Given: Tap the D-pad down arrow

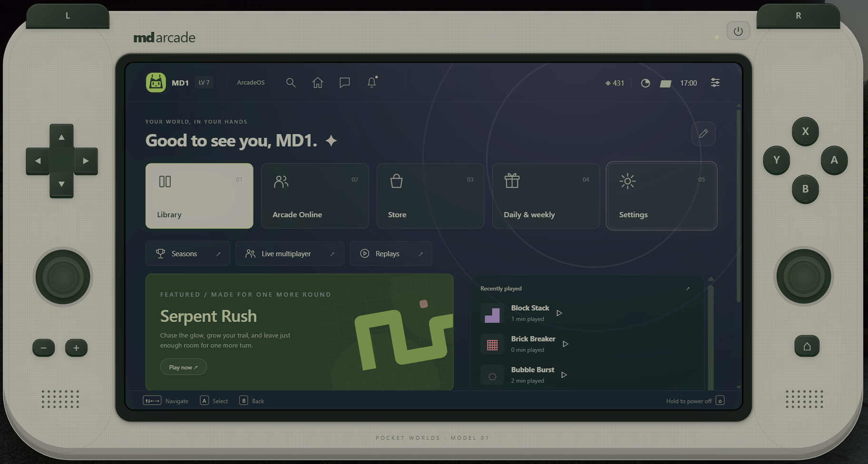Looking at the screenshot, I should 62,184.
